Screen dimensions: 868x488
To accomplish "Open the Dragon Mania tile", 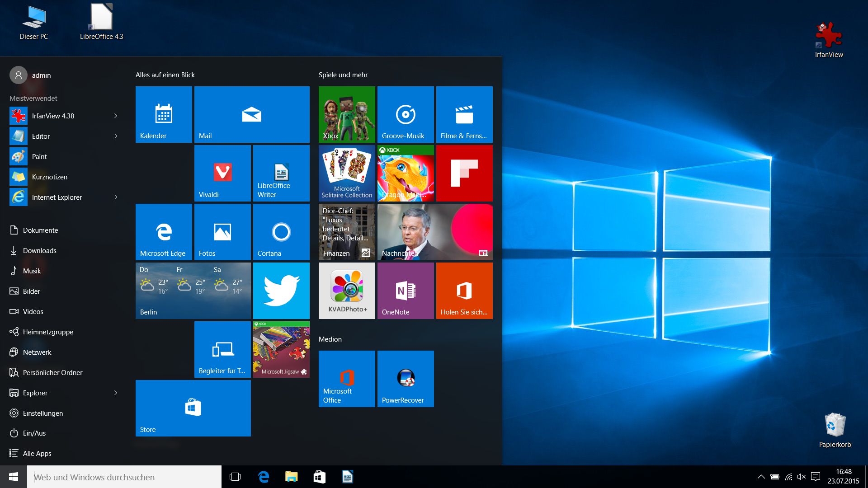I will coord(406,173).
